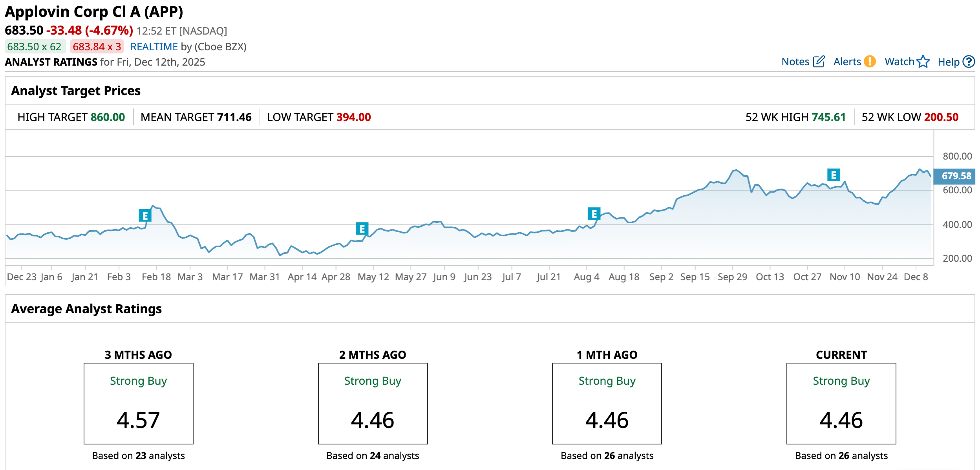Click the red ask quote 683.84 x 3
The height and width of the screenshot is (470, 980).
pyautogui.click(x=97, y=47)
